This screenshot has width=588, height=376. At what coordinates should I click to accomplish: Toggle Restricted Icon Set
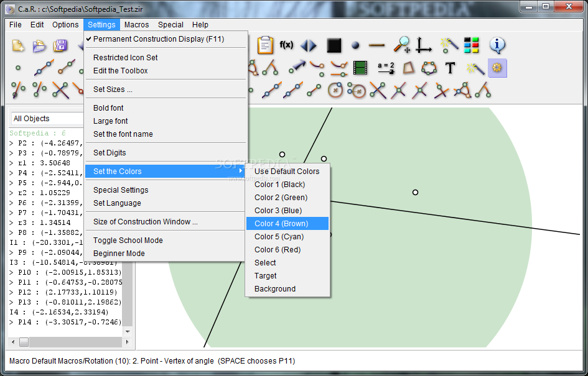(166, 58)
